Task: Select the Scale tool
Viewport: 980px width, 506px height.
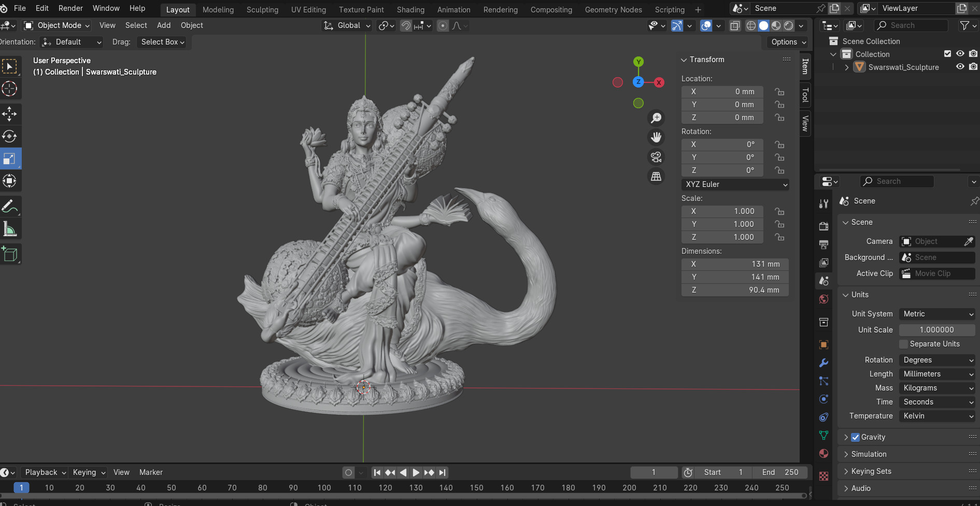Action: tap(10, 158)
